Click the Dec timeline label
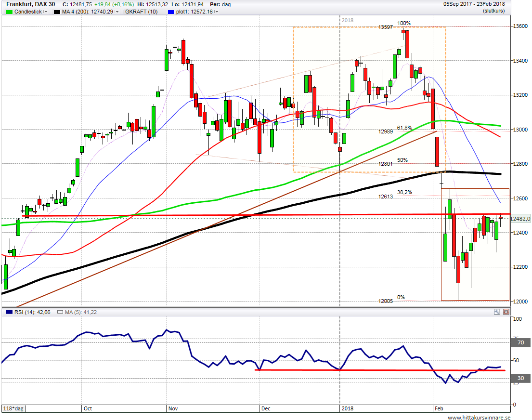The image size is (532, 420). point(266,408)
